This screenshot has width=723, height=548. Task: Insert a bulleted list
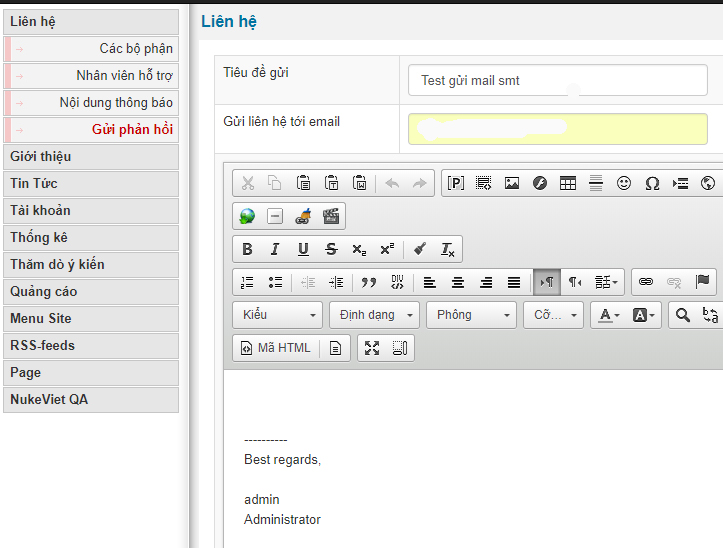[275, 282]
